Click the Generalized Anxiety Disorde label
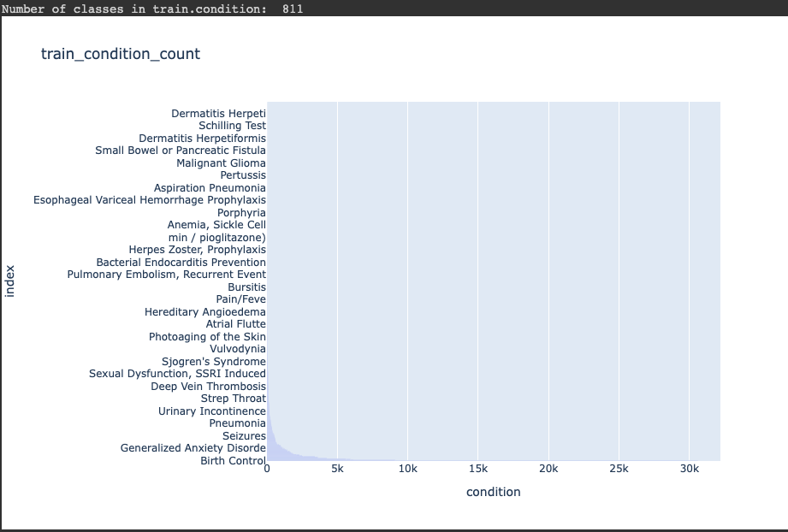The image size is (788, 532). (193, 448)
